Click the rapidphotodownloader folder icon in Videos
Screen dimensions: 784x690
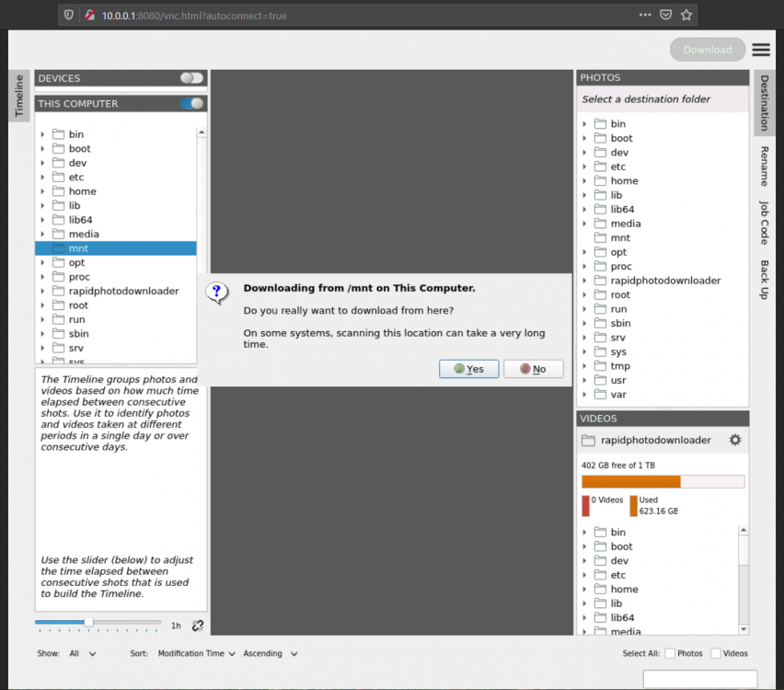click(x=588, y=441)
